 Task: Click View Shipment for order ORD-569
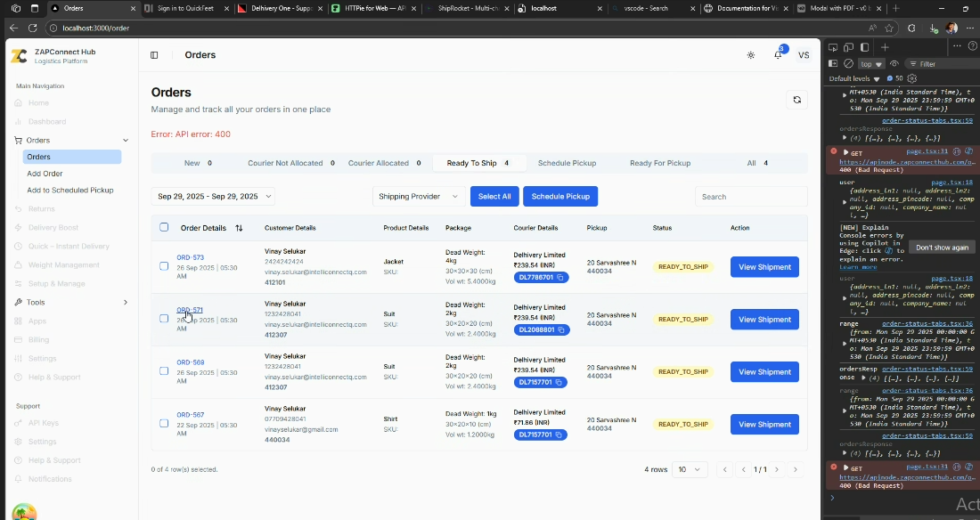coord(764,372)
